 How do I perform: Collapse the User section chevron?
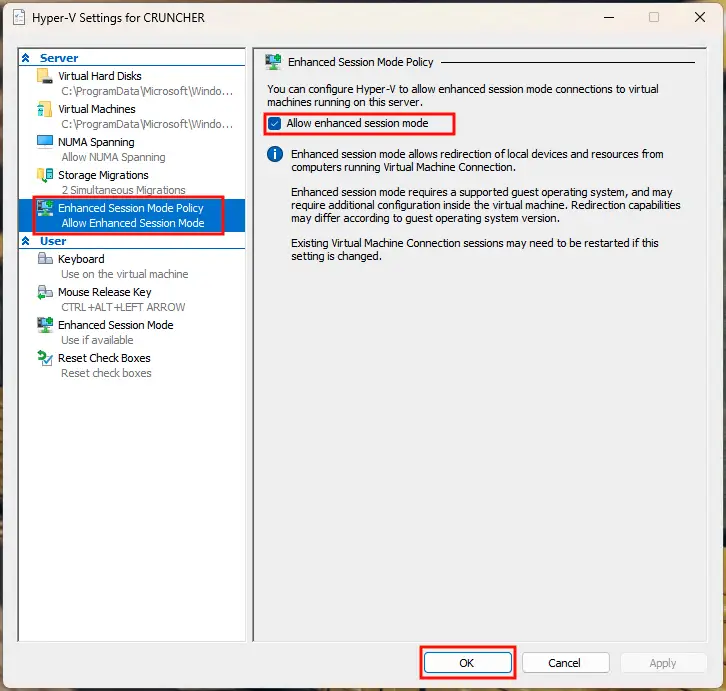point(26,241)
